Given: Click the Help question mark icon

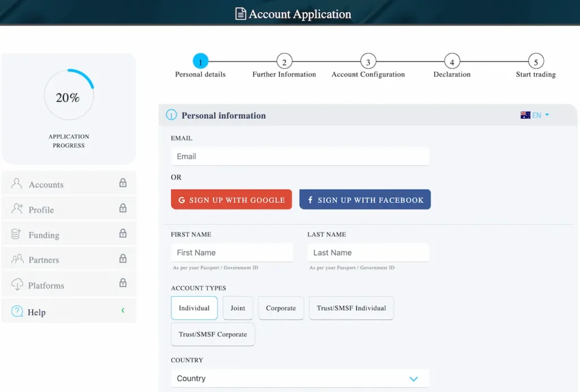Looking at the screenshot, I should [17, 312].
